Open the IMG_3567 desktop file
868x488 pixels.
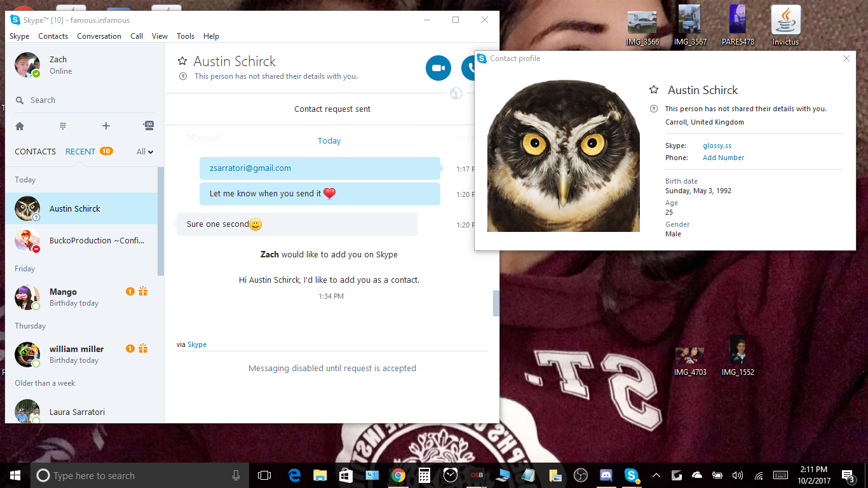pyautogui.click(x=690, y=27)
